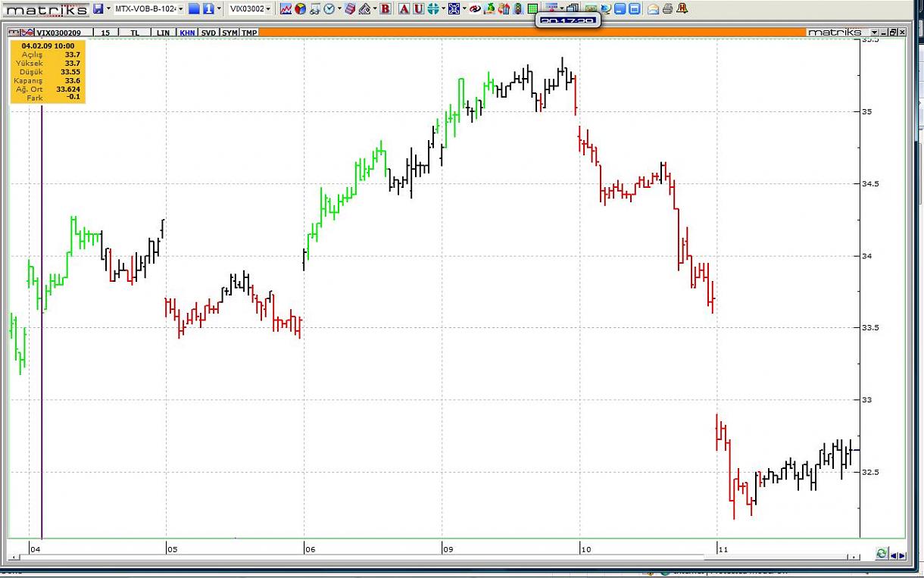Screen dimensions: 924x578
Task: Click the traffic light icon
Action: tap(518, 8)
